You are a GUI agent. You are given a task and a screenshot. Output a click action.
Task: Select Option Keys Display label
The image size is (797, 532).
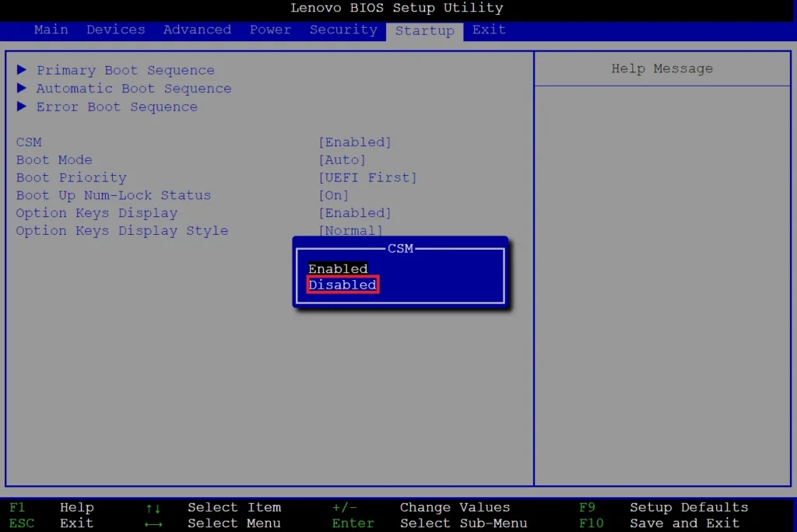pyautogui.click(x=97, y=213)
